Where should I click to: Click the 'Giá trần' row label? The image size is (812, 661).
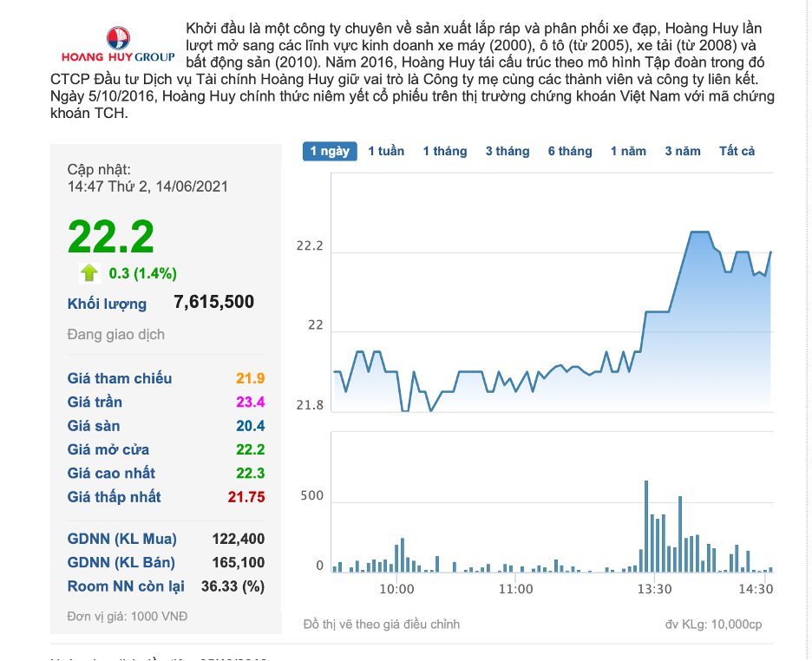tap(95, 402)
